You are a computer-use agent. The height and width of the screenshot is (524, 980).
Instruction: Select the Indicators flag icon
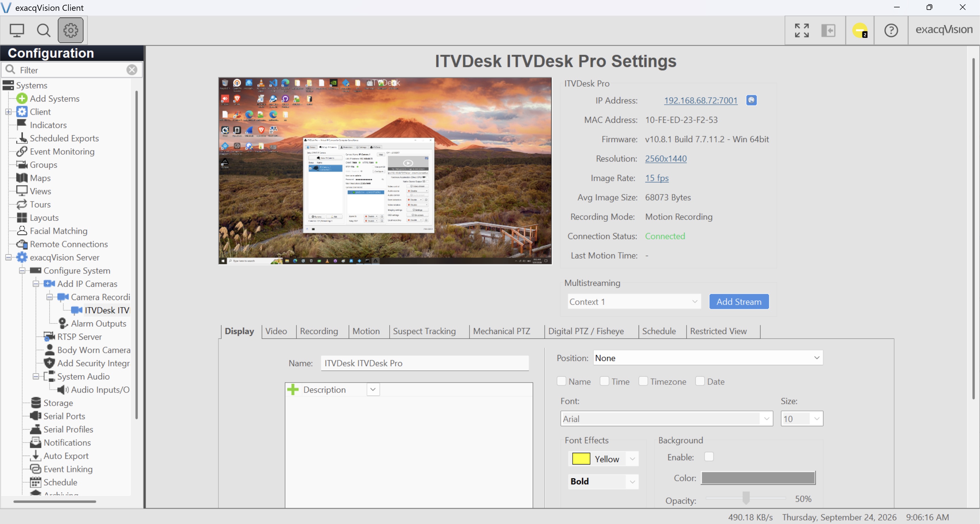pyautogui.click(x=22, y=124)
